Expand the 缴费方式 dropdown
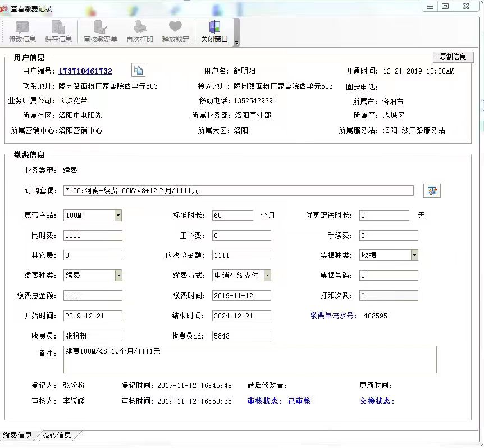484x448 pixels. point(267,275)
